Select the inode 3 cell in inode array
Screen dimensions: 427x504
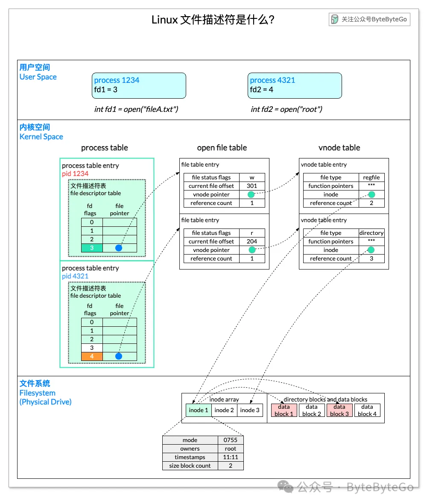click(x=250, y=410)
